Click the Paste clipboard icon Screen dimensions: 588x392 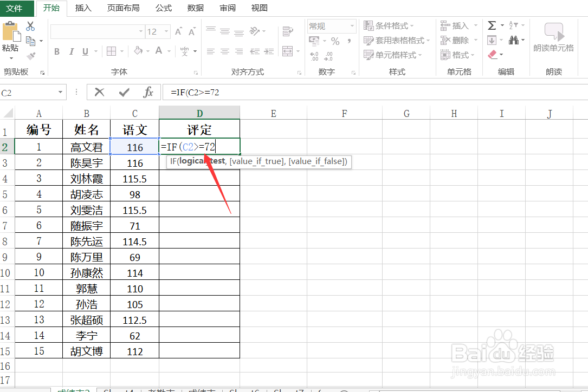(x=10, y=32)
